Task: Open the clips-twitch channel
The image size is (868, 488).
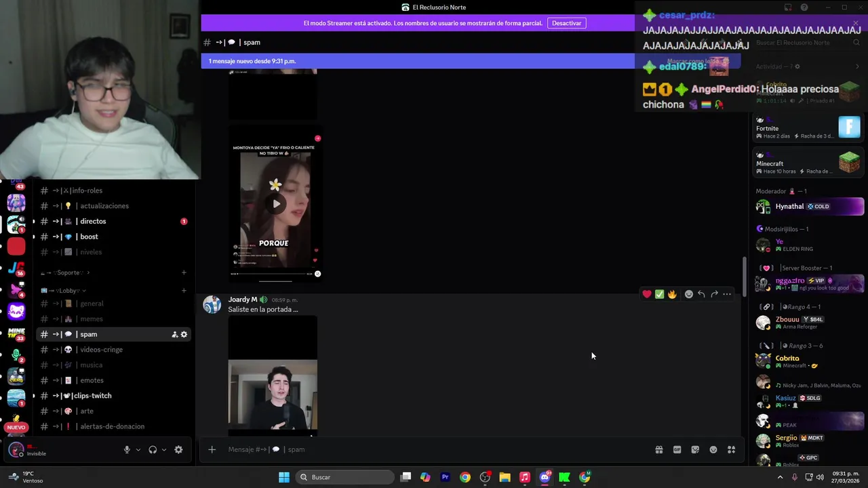Action: 114,396
